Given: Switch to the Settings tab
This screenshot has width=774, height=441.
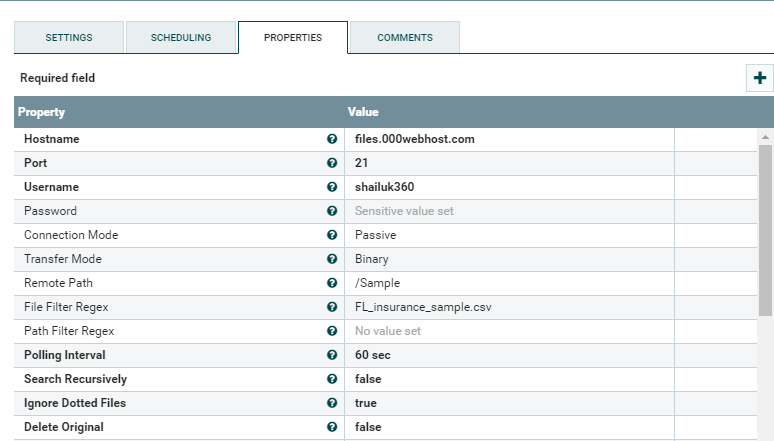Looking at the screenshot, I should click(69, 37).
